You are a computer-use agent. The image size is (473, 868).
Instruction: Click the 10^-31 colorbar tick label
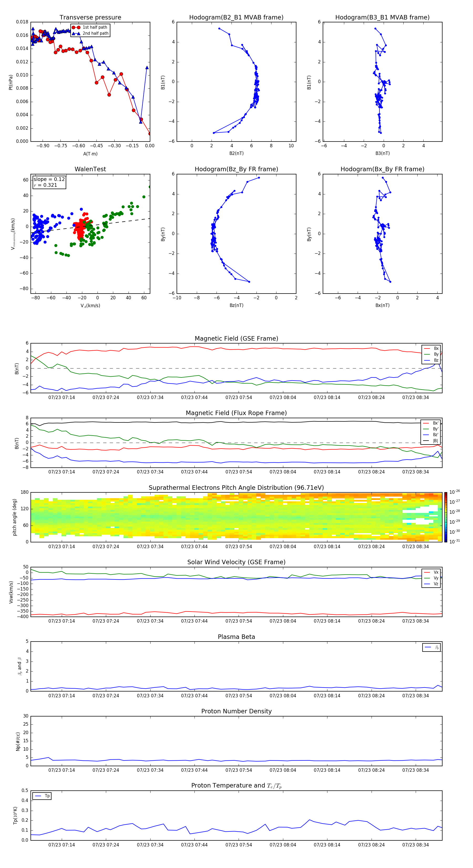pyautogui.click(x=455, y=542)
